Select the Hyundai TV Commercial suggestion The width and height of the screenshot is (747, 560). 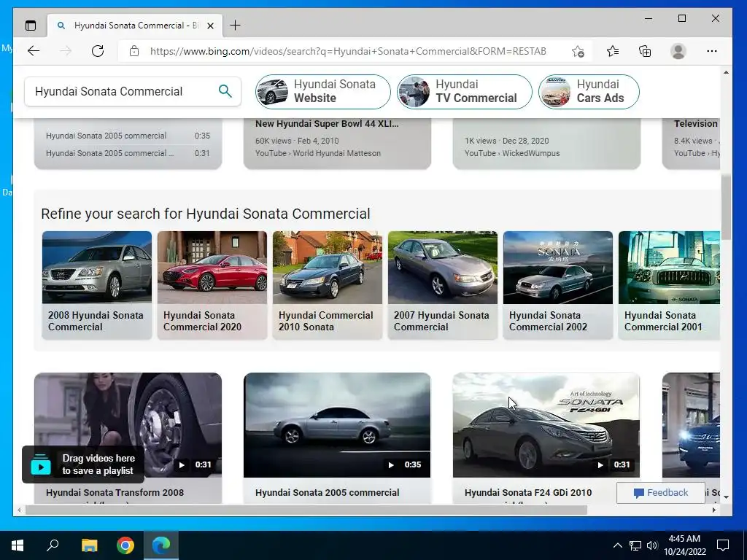click(465, 91)
